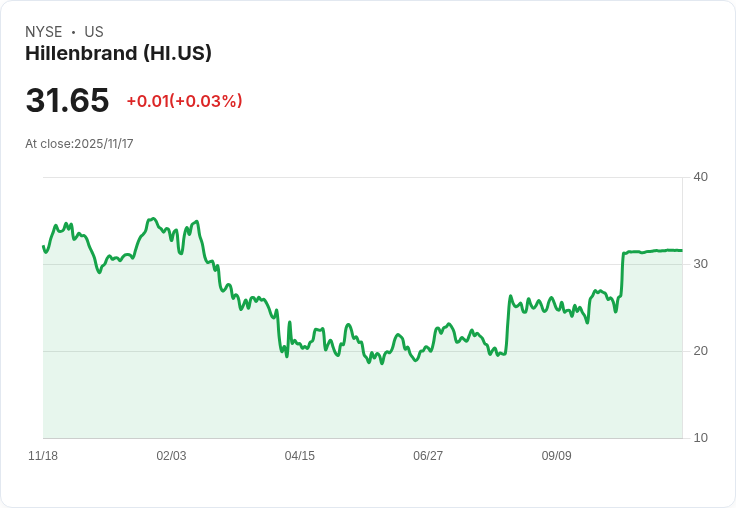Image resolution: width=736 pixels, height=508 pixels.
Task: Click the 10 price axis label
Action: [x=700, y=438]
